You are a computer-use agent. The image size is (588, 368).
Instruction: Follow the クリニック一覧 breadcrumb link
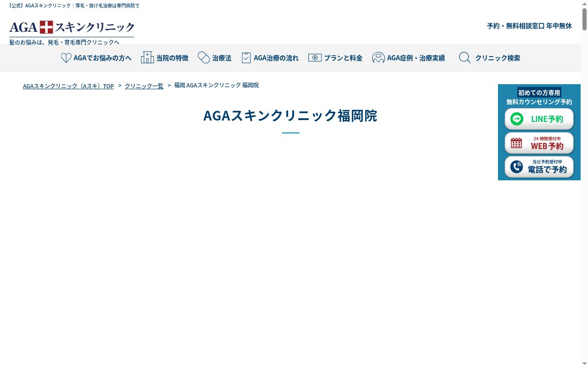[x=144, y=86]
